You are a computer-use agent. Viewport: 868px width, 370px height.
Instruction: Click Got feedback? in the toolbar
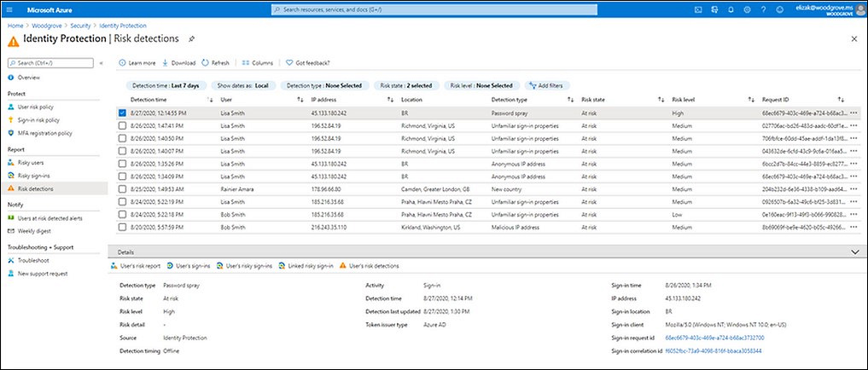point(308,63)
